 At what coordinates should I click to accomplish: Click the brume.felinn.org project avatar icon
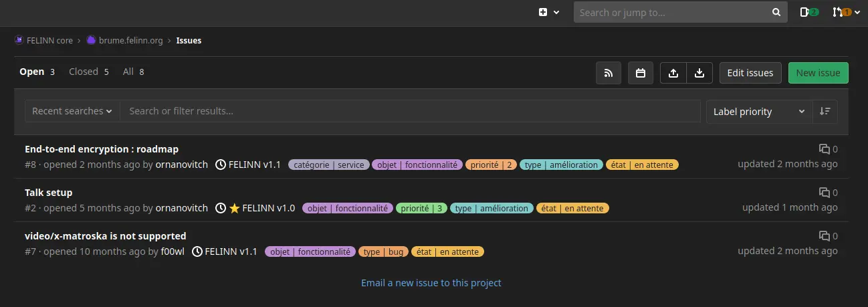point(92,40)
